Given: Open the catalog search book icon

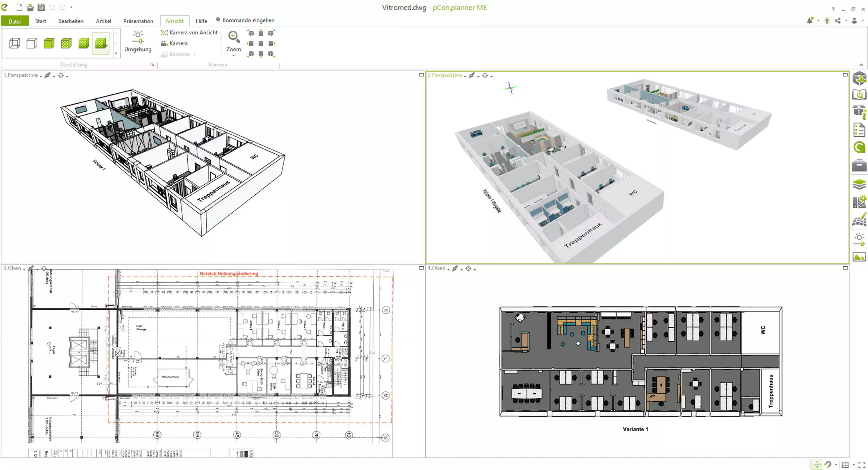Looking at the screenshot, I should (859, 95).
